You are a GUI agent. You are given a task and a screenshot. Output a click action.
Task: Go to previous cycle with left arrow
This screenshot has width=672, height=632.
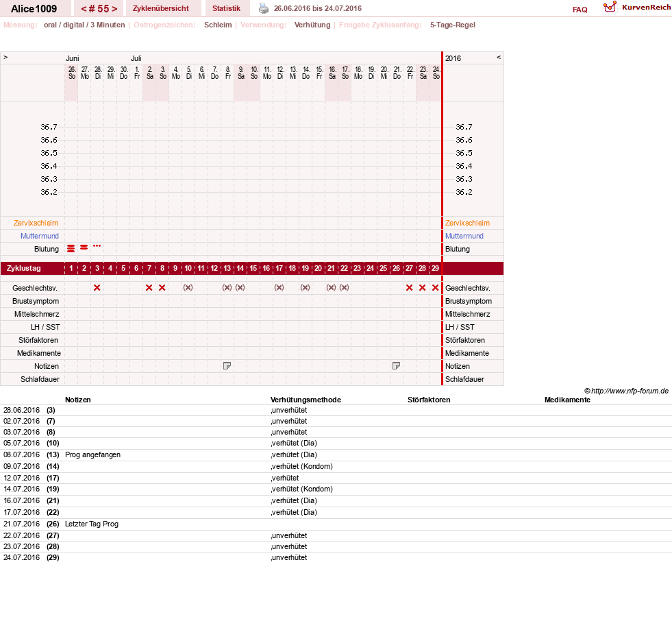pyautogui.click(x=84, y=9)
